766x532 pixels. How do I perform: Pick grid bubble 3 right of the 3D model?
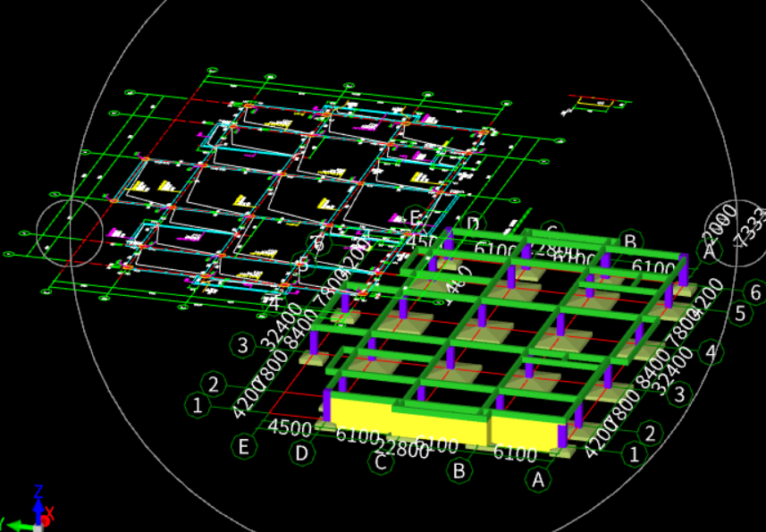coord(679,393)
